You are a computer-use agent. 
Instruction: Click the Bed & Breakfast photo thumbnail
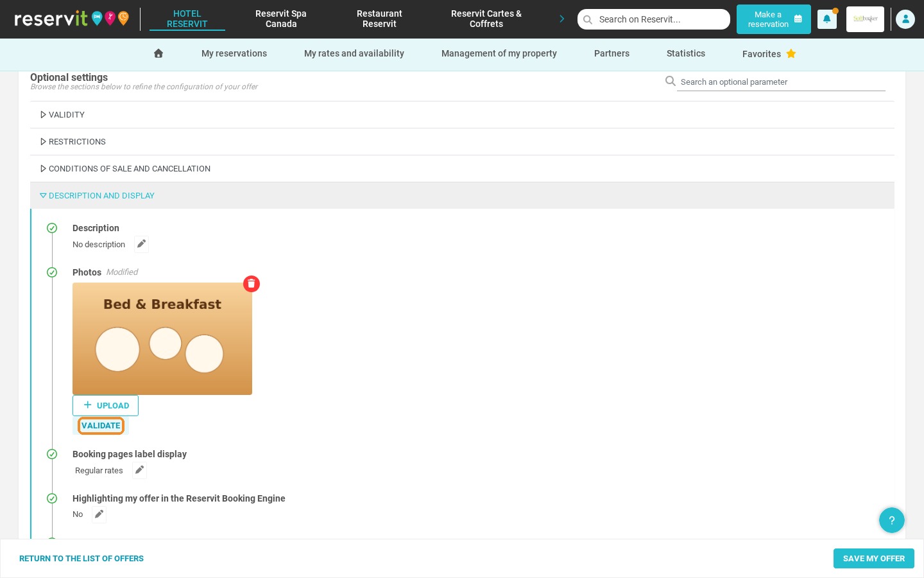[162, 338]
